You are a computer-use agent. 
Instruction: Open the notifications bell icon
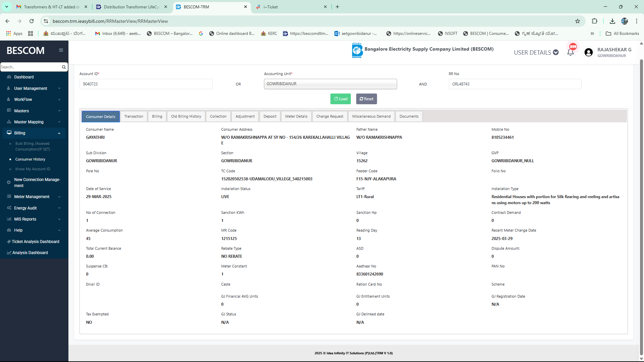(x=570, y=52)
